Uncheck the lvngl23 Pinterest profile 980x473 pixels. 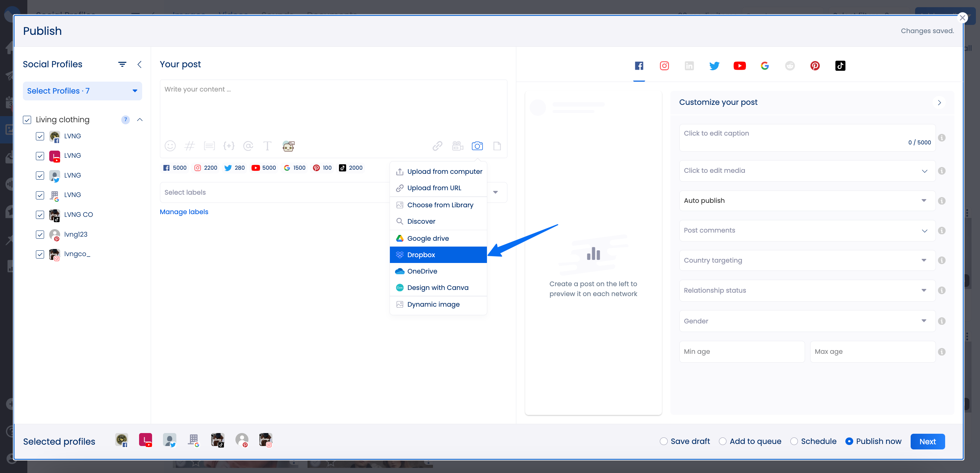(40, 235)
